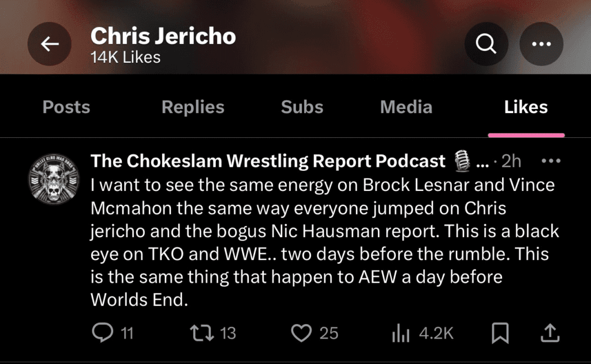Open search with the magnifier icon

pos(487,44)
